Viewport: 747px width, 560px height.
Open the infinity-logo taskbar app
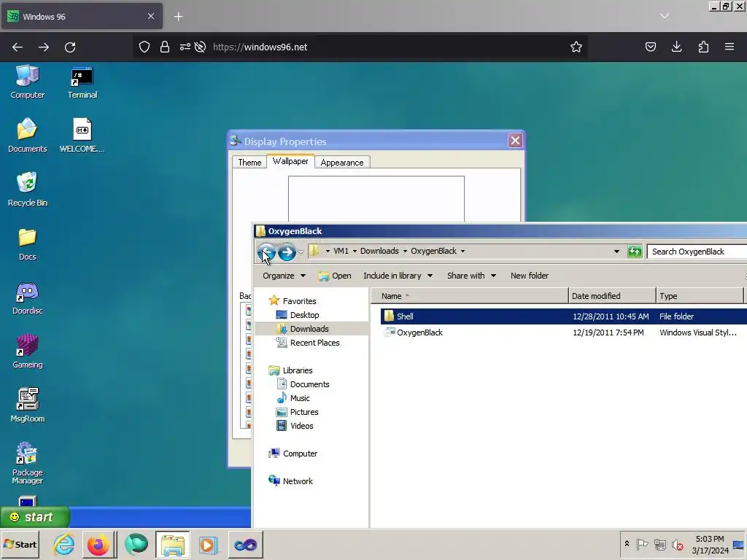pos(245,544)
